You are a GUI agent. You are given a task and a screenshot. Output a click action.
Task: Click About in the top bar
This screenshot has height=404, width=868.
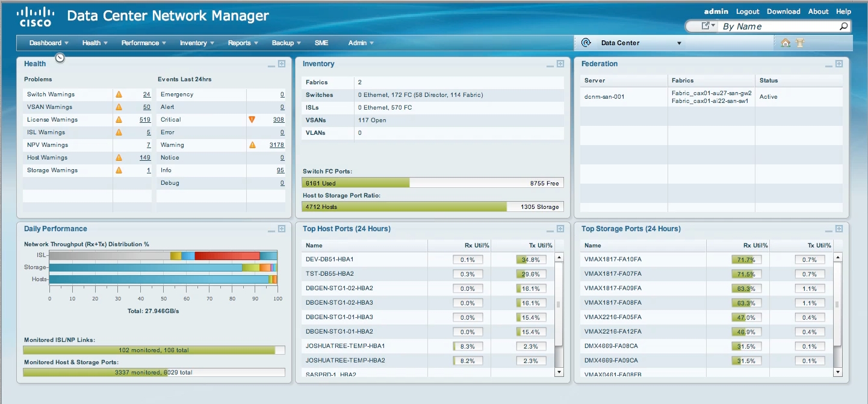818,11
